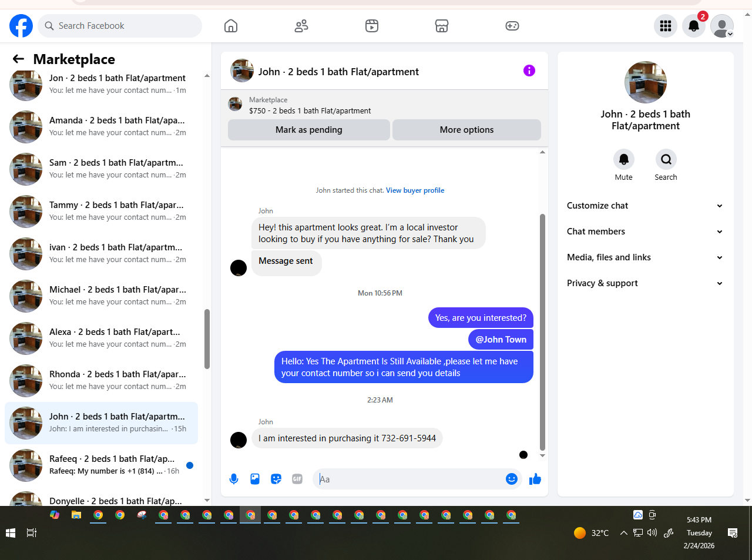Open the Marketplace storefront icon
The height and width of the screenshot is (560, 752).
(x=442, y=26)
